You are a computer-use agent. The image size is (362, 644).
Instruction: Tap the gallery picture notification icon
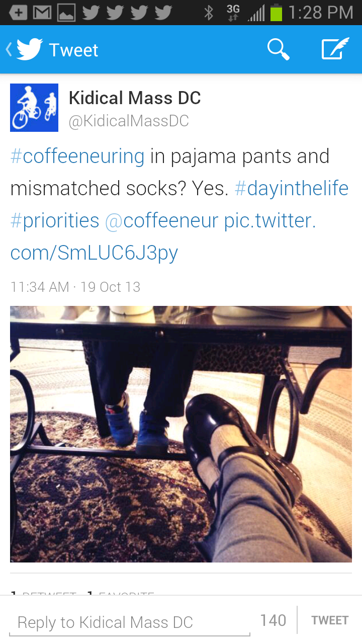point(66,13)
